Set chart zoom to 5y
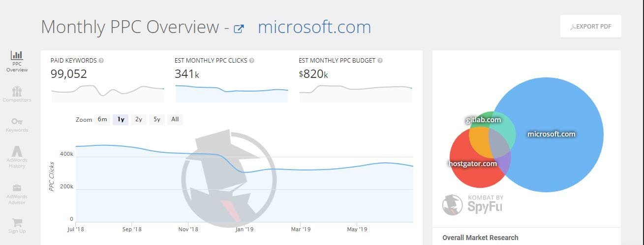 (156, 119)
